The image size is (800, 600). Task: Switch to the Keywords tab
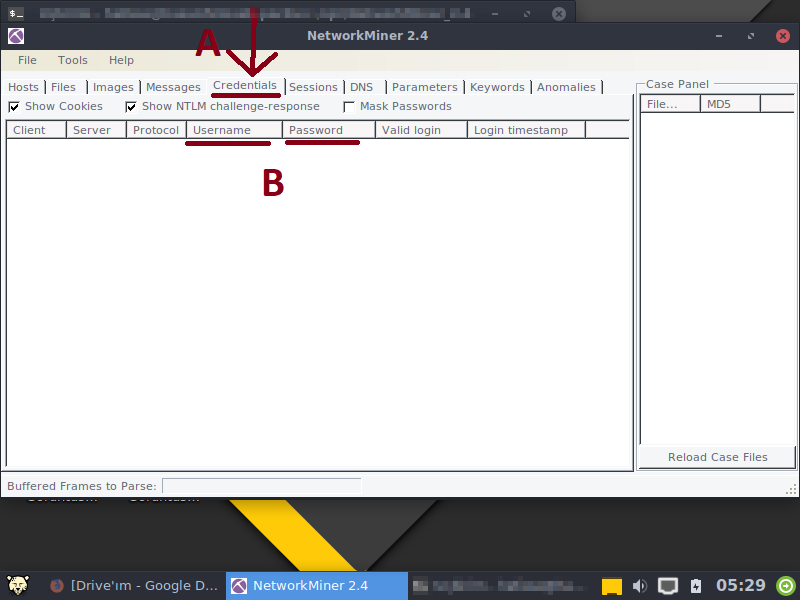tap(497, 87)
